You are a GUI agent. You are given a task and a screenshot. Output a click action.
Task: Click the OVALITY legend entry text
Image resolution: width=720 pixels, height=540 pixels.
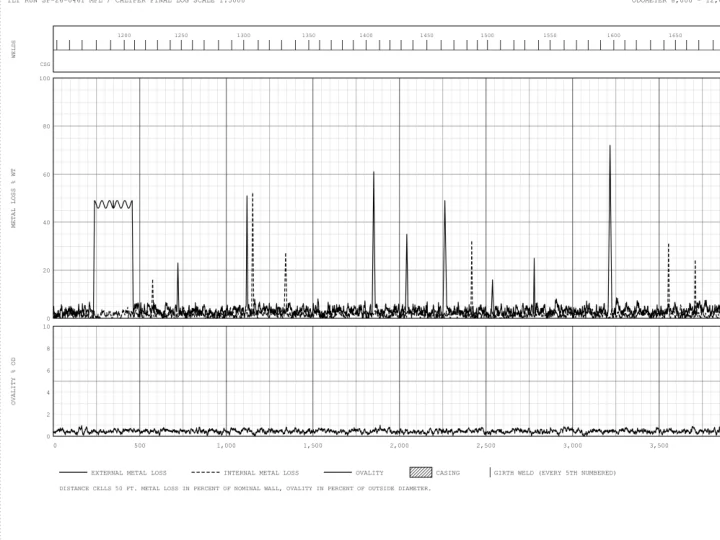tap(369, 472)
